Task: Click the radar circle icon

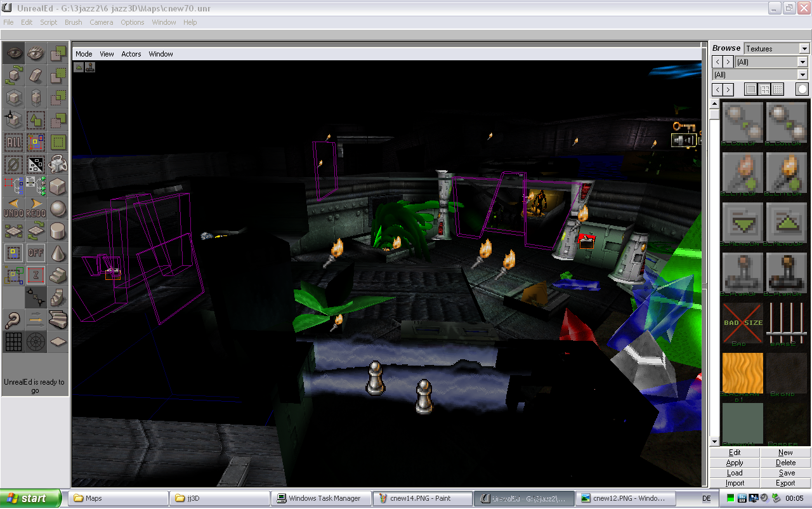Action: pyautogui.click(x=36, y=342)
